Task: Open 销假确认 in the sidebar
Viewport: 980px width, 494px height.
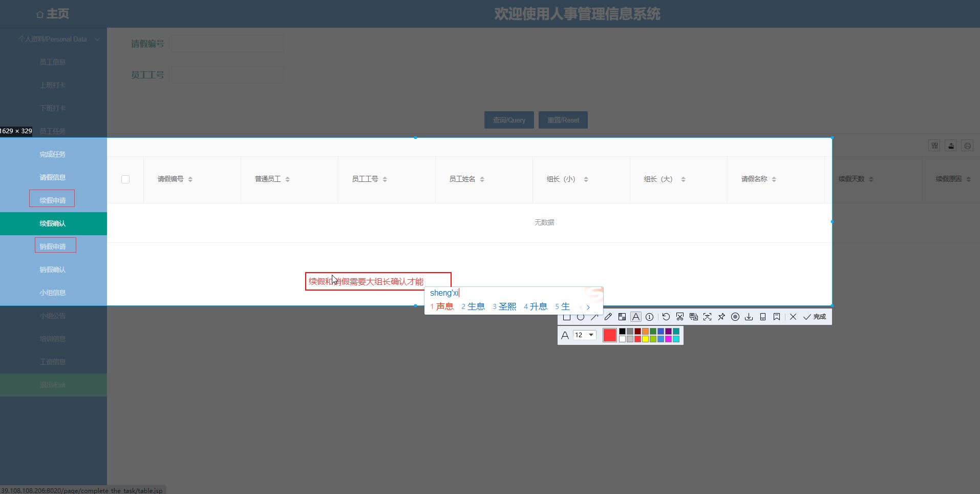Action: coord(53,270)
